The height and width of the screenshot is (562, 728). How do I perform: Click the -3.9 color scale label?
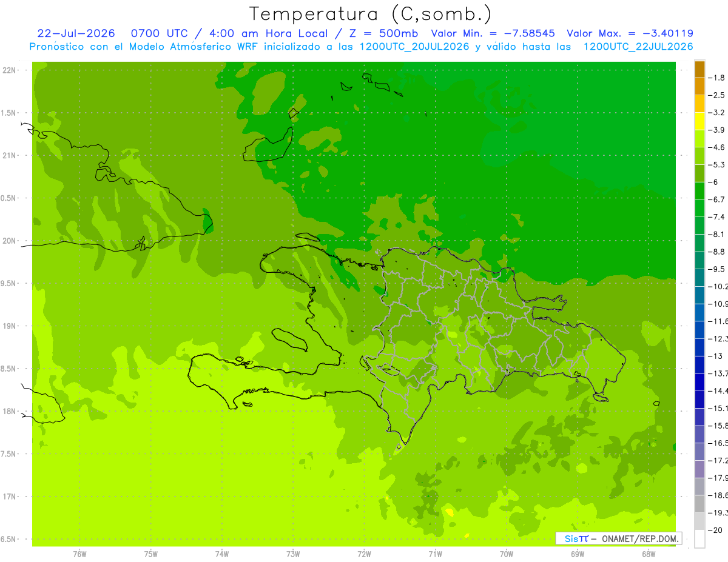[x=718, y=130]
